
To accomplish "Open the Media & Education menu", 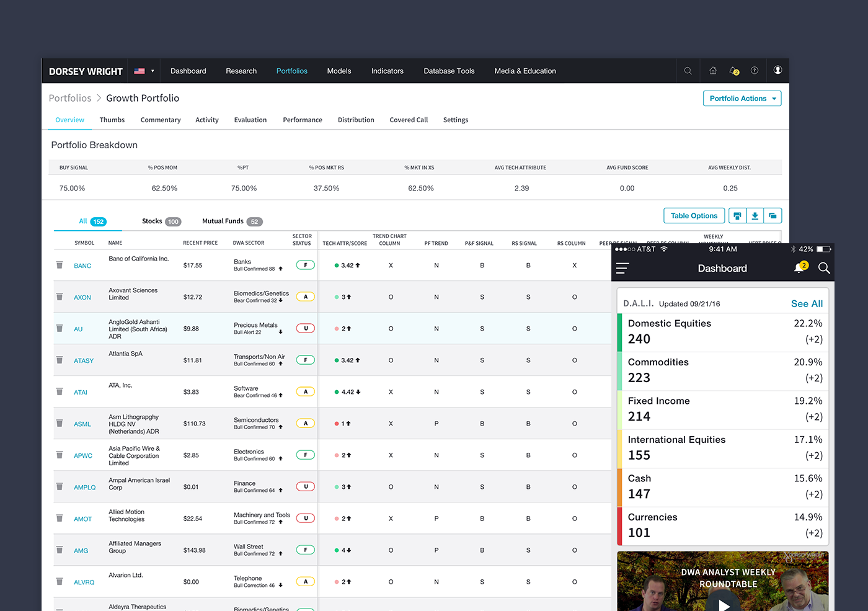I will point(525,71).
